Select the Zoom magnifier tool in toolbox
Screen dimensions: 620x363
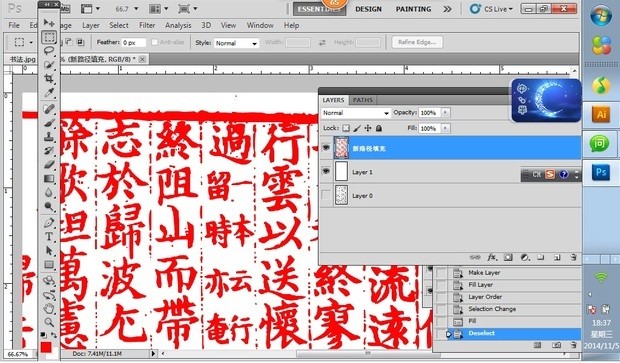click(x=49, y=322)
